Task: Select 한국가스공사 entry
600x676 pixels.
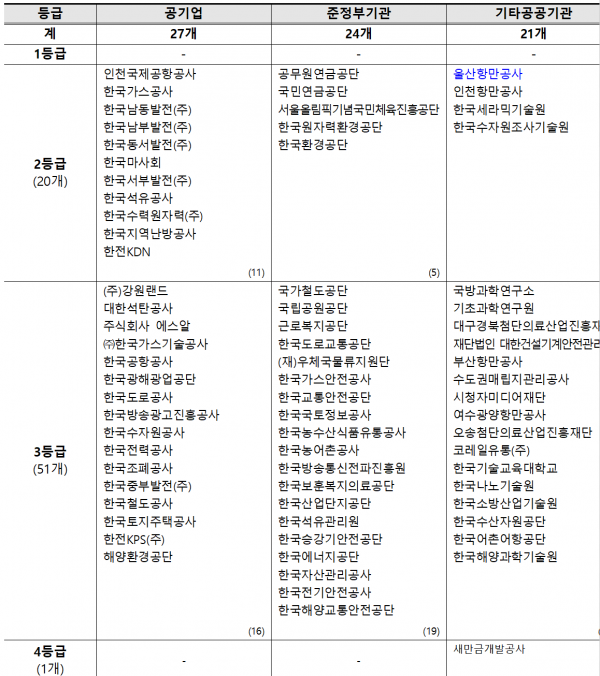Action: [x=138, y=91]
